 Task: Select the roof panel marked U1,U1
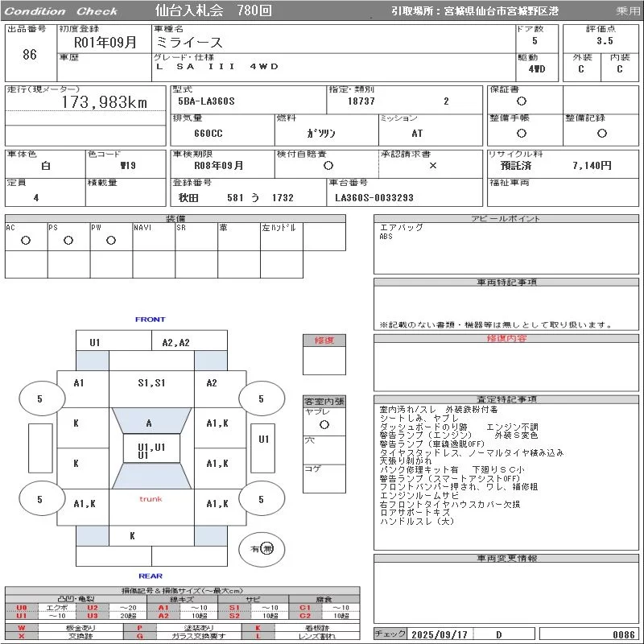click(151, 450)
